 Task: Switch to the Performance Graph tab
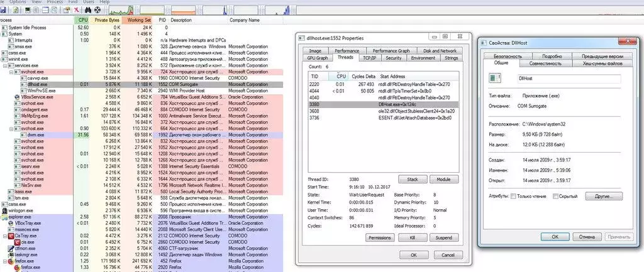tap(391, 51)
